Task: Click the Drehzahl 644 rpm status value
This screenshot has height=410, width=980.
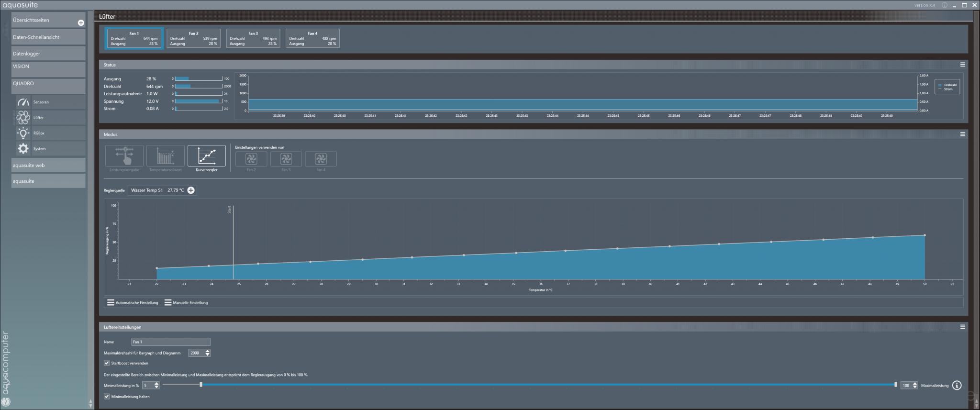Action: click(155, 87)
